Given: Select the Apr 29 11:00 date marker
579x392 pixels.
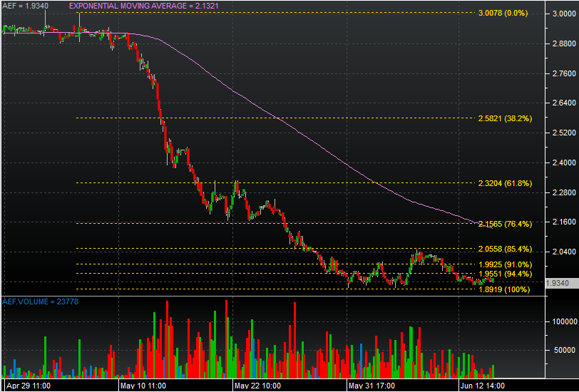Looking at the screenshot, I should point(26,385).
